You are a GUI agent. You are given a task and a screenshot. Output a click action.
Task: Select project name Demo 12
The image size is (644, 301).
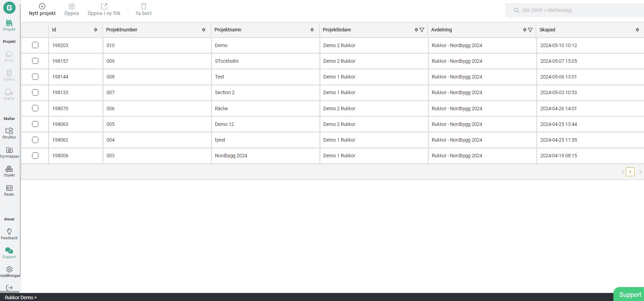click(224, 124)
